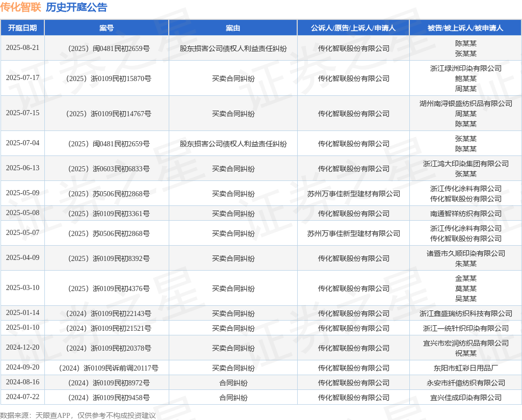Viewport: 522px width, 420px height.
Task: Click the date 2025-01-14
Action: click(22, 312)
